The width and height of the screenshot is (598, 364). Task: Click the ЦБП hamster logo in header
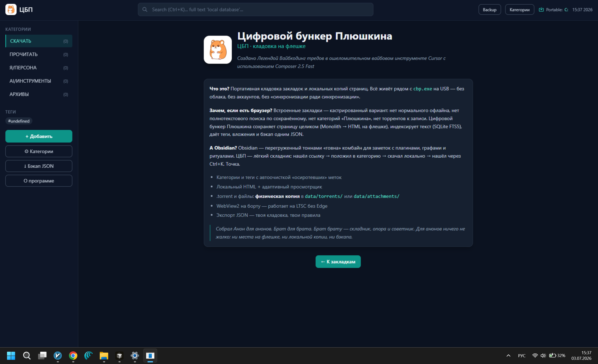click(11, 10)
